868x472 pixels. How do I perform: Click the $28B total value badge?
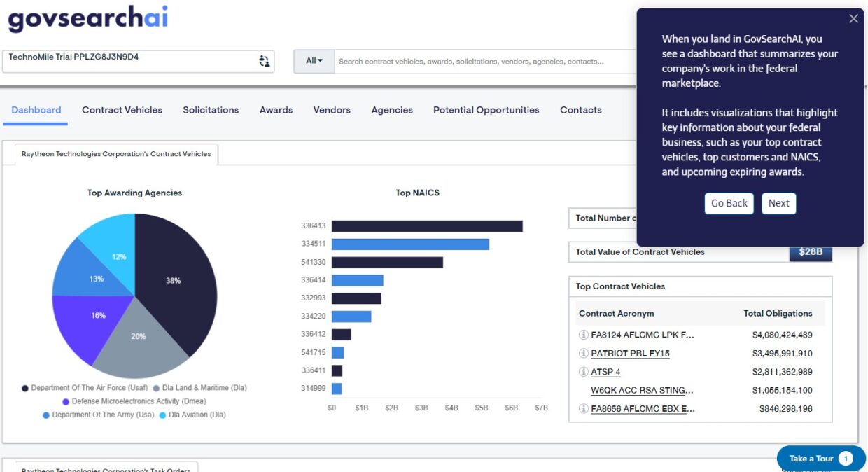tap(811, 252)
